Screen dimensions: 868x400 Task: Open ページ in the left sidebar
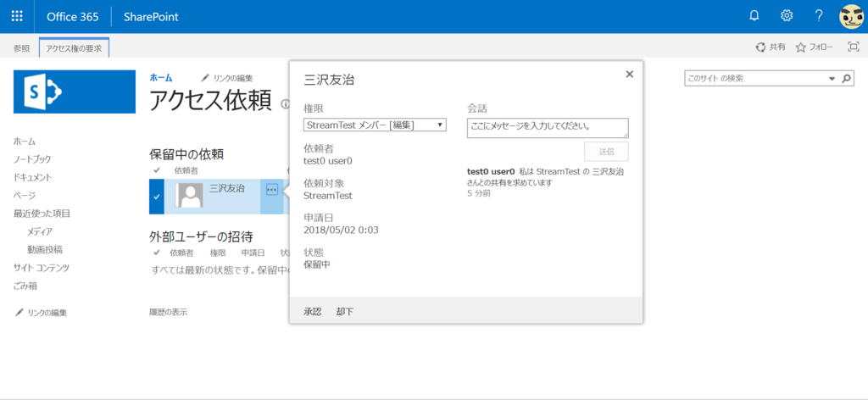point(25,195)
